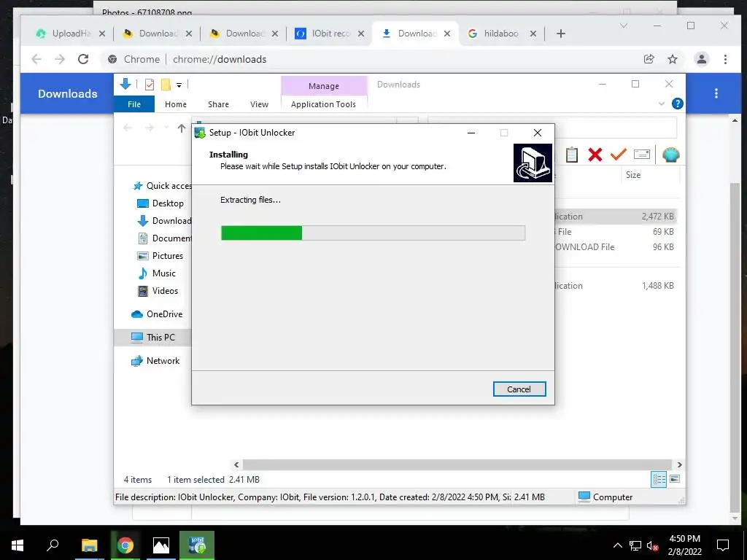Viewport: 747px width, 560px height.
Task: Click the properties checkmark icon in Explorer title bar
Action: point(150,85)
